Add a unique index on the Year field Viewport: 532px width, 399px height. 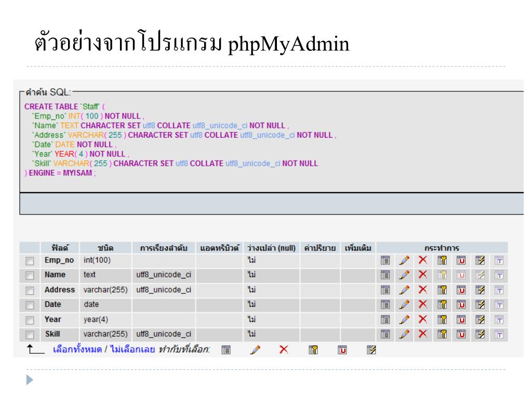[461, 320]
